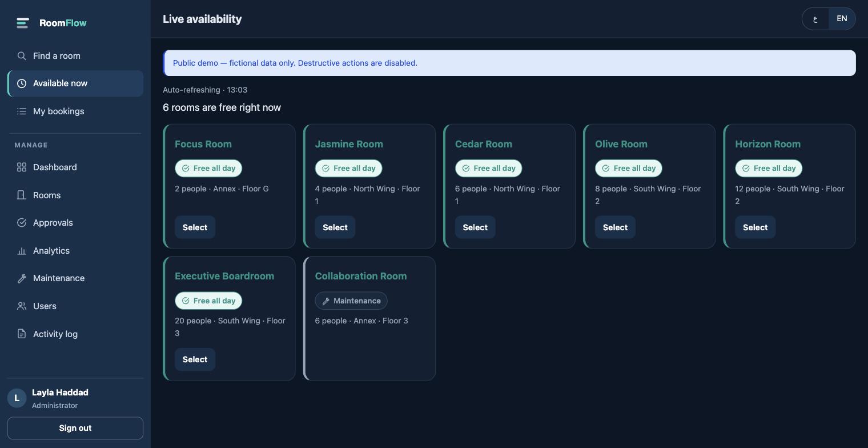
Task: Click the public demo notice banner text
Action: coord(295,63)
